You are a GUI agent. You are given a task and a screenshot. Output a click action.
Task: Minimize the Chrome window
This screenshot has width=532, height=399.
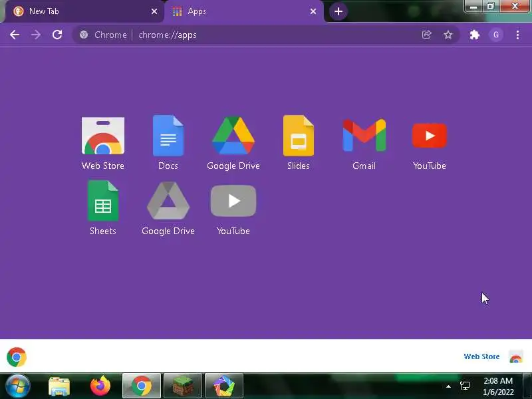(473, 6)
